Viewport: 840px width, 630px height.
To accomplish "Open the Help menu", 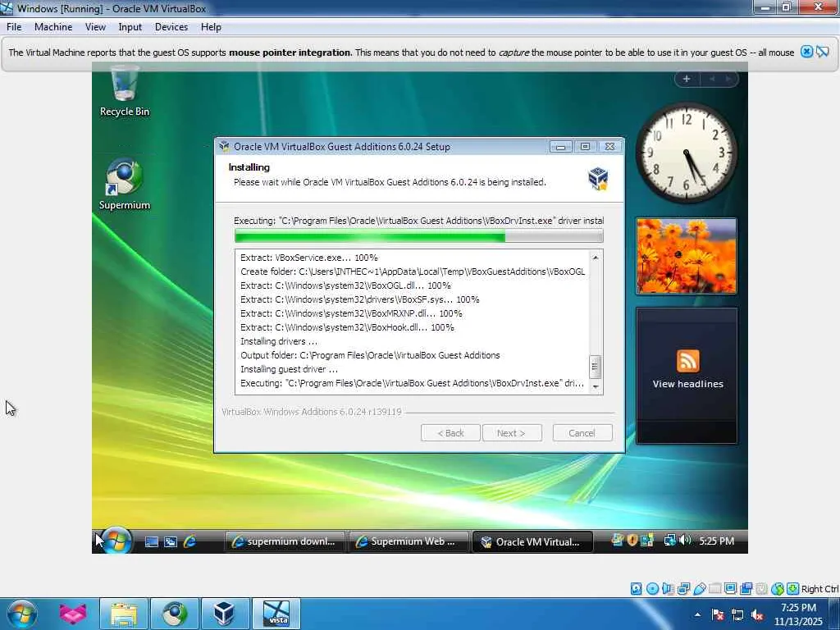I will tap(211, 27).
